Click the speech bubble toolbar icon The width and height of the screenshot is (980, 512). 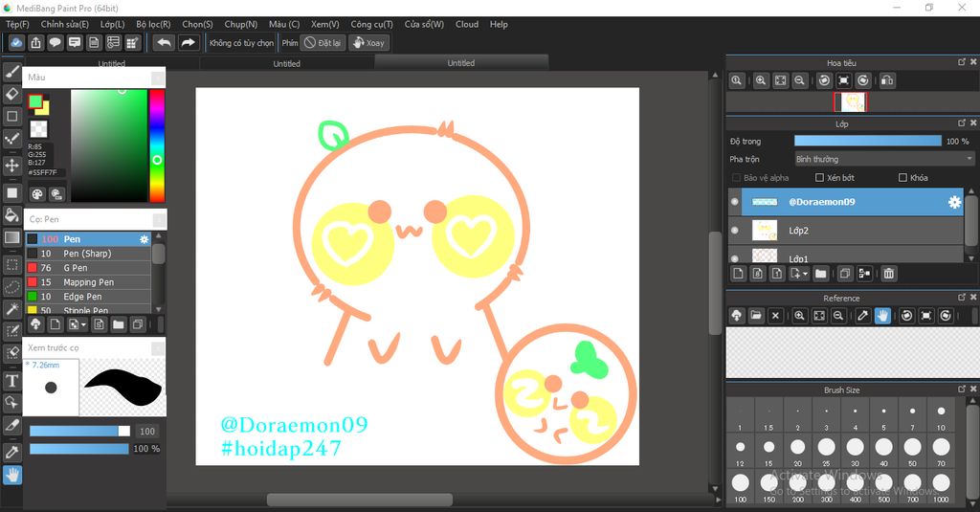coord(55,42)
